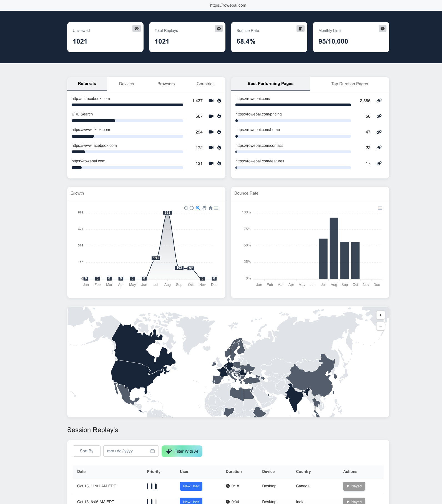
Task: Click the Unviewed eye-slash icon
Action: click(136, 29)
